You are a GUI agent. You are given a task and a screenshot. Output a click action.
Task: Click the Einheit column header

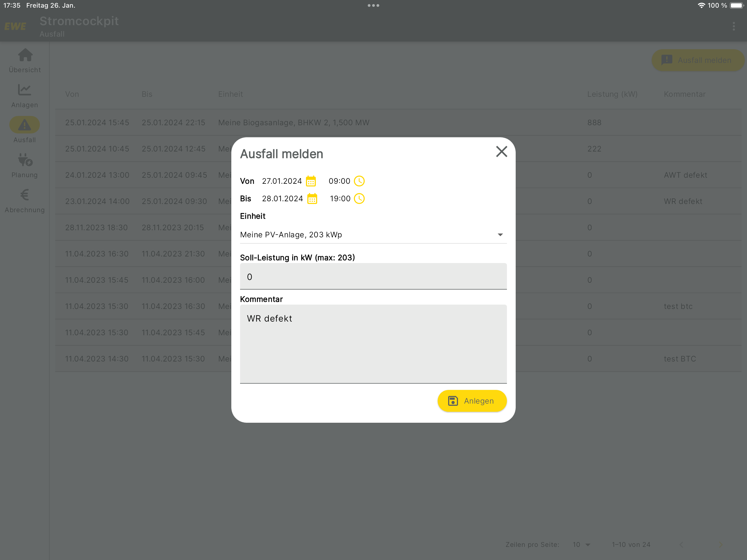click(230, 94)
